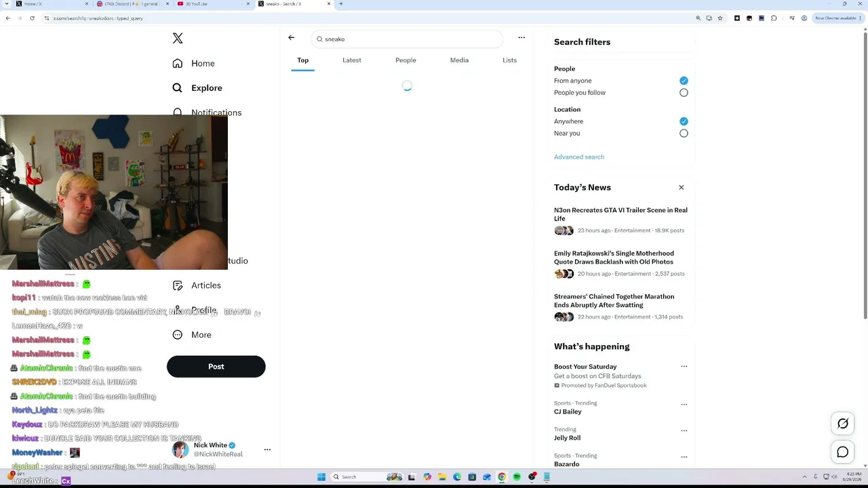Screen dimensions: 868x488
Task: Close the sneako Search / X browser tab
Action: coord(329,4)
